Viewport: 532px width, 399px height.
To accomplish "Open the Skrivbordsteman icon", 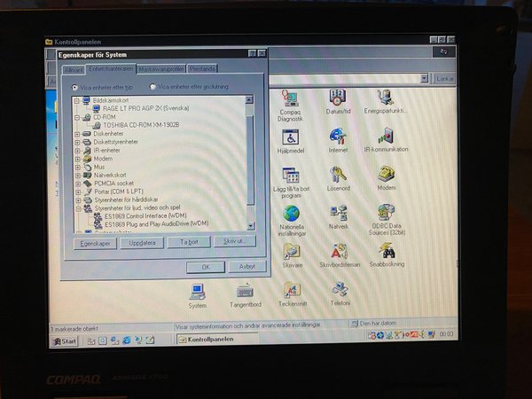I will [x=340, y=255].
